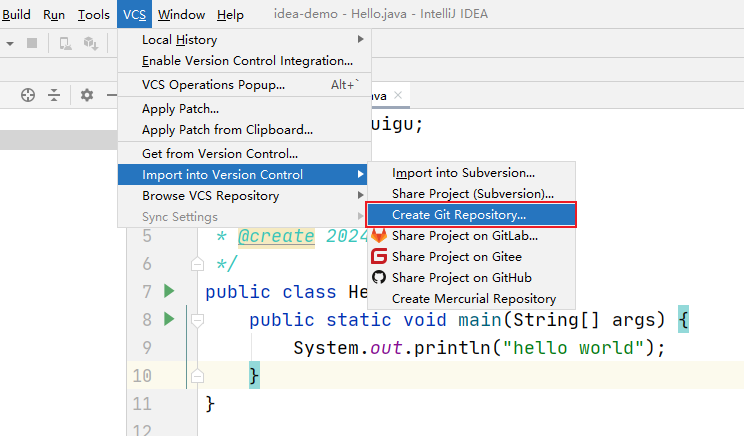Click the Gitee logo icon
Viewport: 744px width, 436px height.
click(379, 257)
